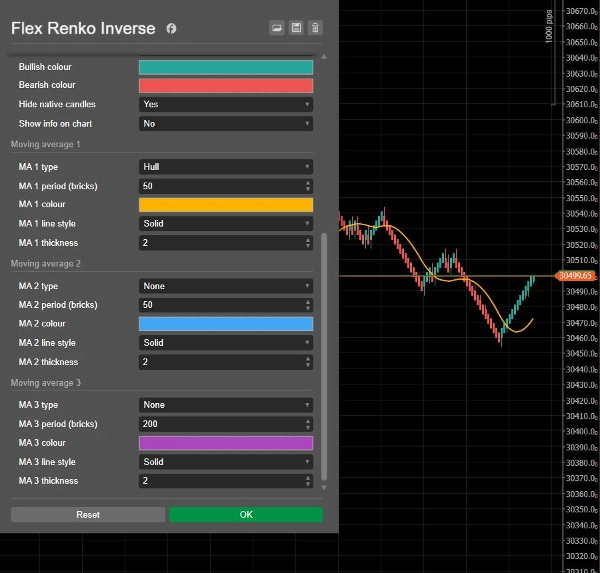Click the Moving average 2 section heading
600x573 pixels.
pos(46,264)
